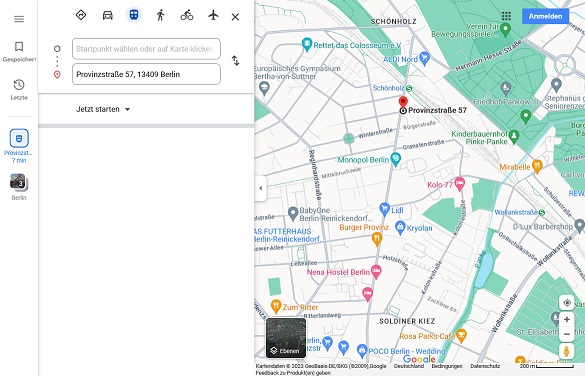
Task: Zoom in on the map
Action: click(567, 320)
